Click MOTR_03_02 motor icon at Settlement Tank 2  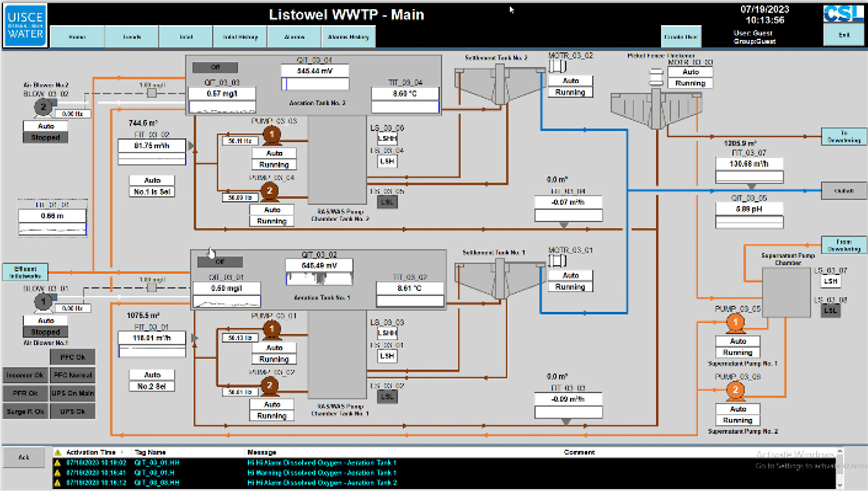click(557, 66)
